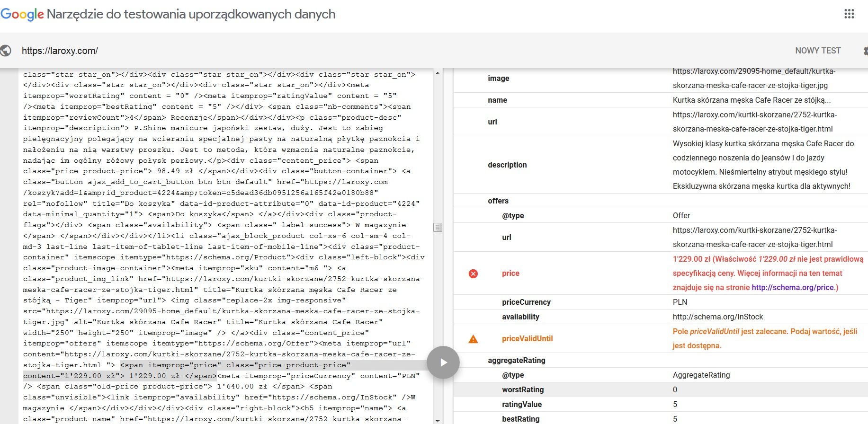The height and width of the screenshot is (424, 868).
Task: Click the red error icon beside price
Action: 473,274
